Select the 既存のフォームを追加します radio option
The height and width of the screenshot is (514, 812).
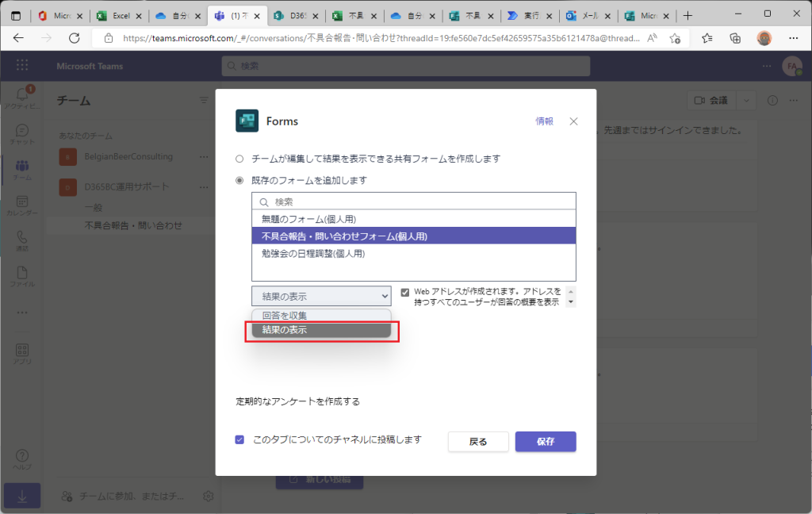click(x=239, y=180)
